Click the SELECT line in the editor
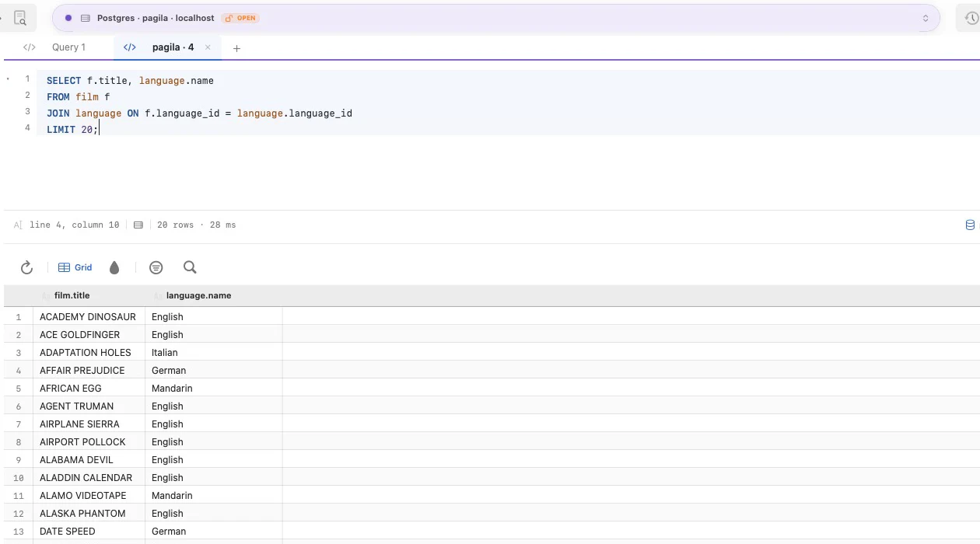Image resolution: width=980 pixels, height=544 pixels. (130, 81)
